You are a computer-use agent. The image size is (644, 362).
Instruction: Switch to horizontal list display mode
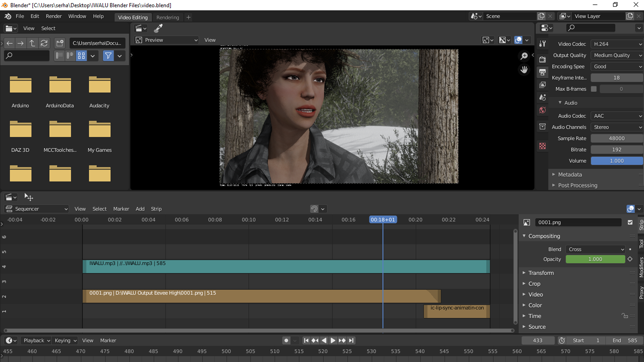pyautogui.click(x=70, y=56)
